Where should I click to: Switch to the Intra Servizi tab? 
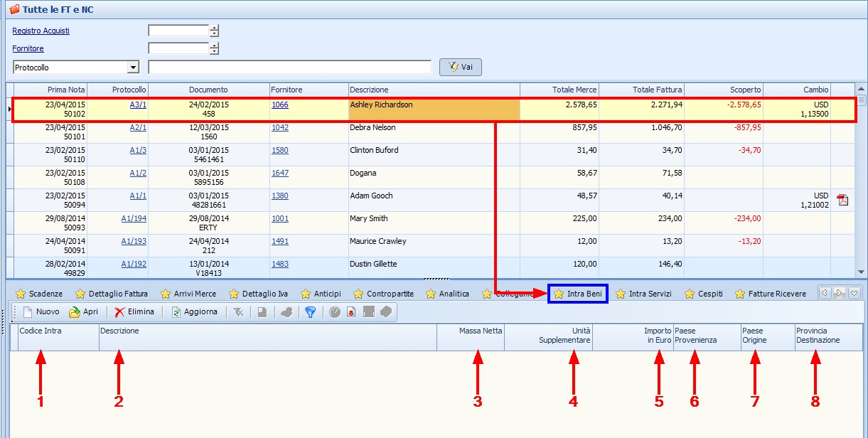point(643,294)
